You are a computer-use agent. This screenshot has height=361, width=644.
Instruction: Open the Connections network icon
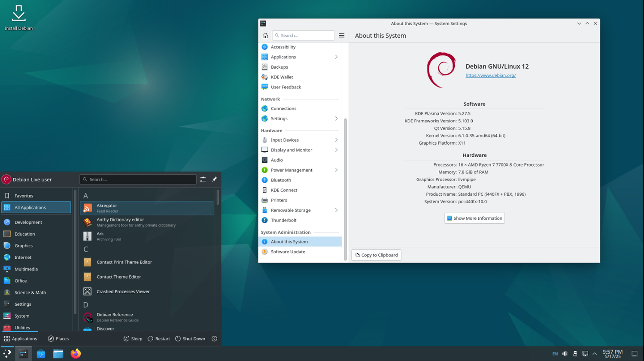264,109
